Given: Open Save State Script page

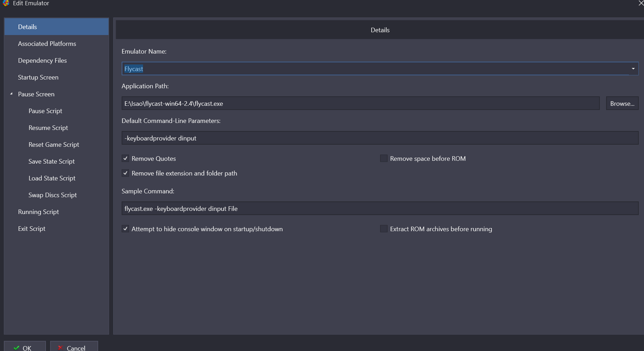Looking at the screenshot, I should [52, 161].
